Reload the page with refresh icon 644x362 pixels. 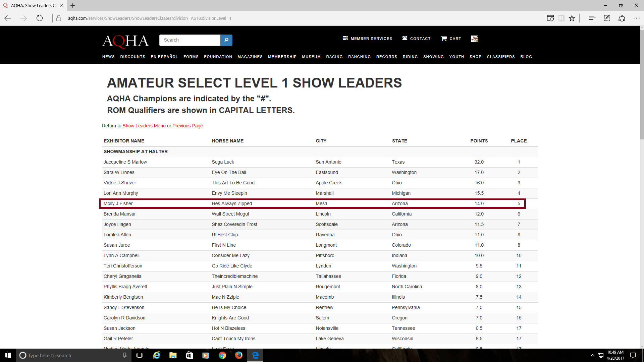pos(40,18)
